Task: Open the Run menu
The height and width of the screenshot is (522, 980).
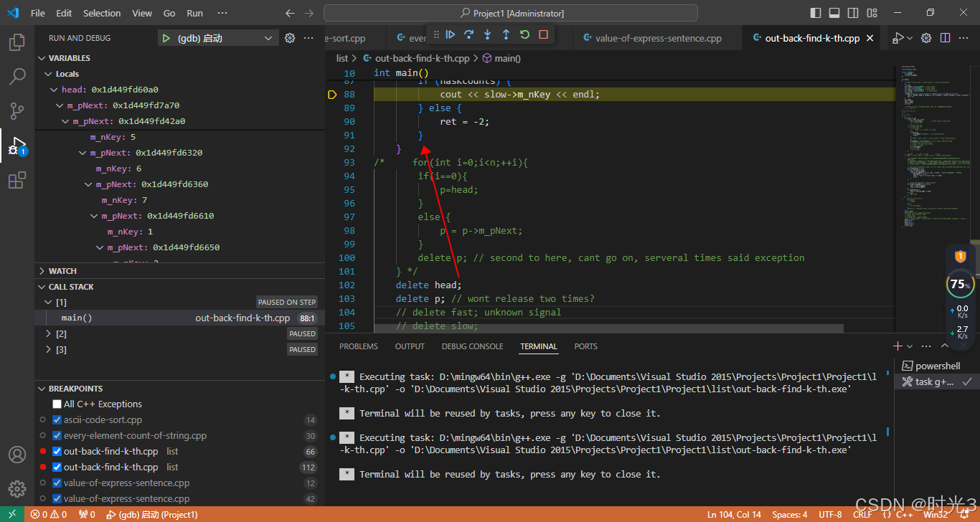Action: [x=194, y=13]
